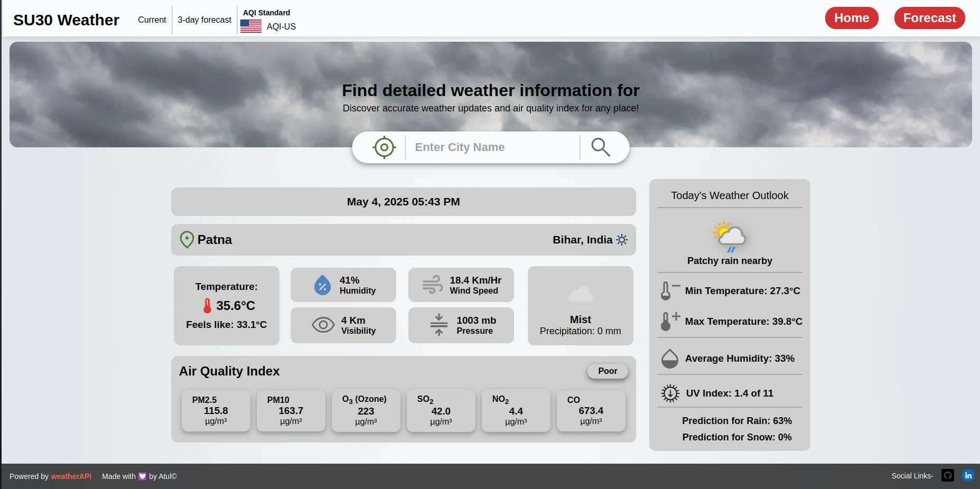Click the red Home button

(x=852, y=18)
